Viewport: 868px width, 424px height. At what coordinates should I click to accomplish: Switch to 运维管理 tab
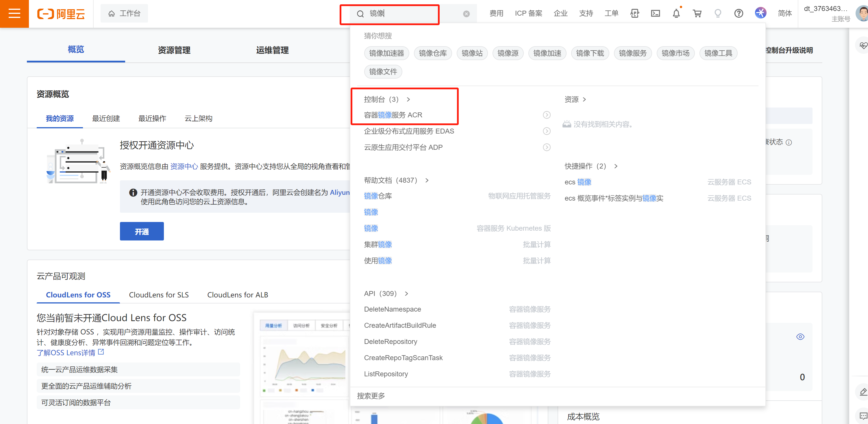(x=272, y=50)
